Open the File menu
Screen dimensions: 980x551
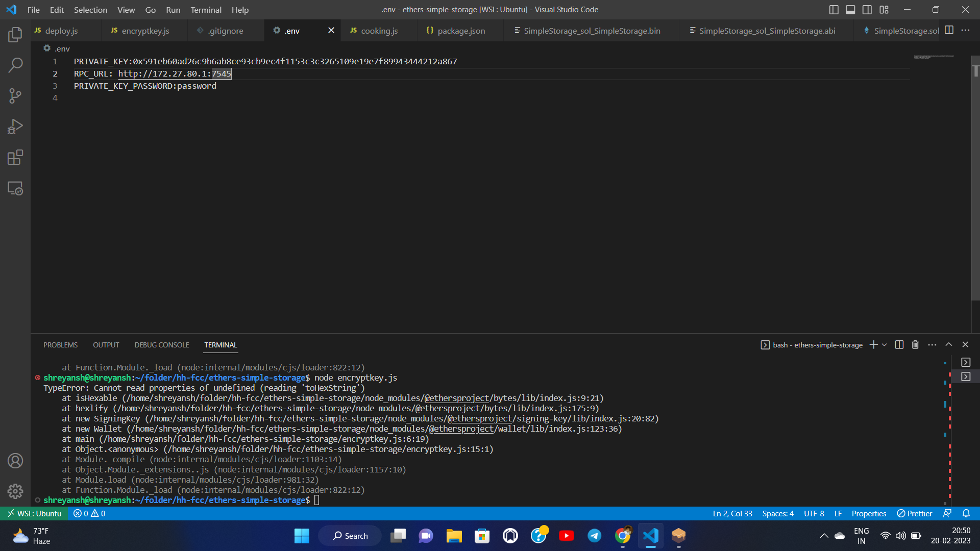pos(34,10)
